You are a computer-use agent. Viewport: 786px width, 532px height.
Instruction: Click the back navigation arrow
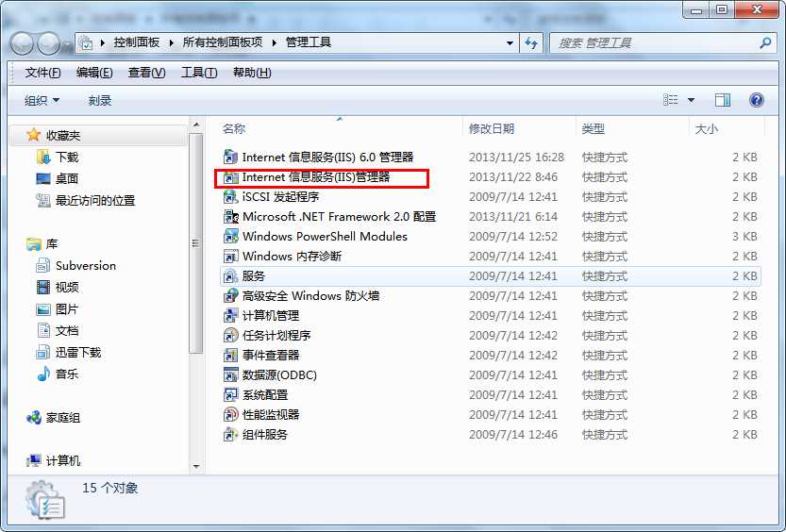point(22,43)
